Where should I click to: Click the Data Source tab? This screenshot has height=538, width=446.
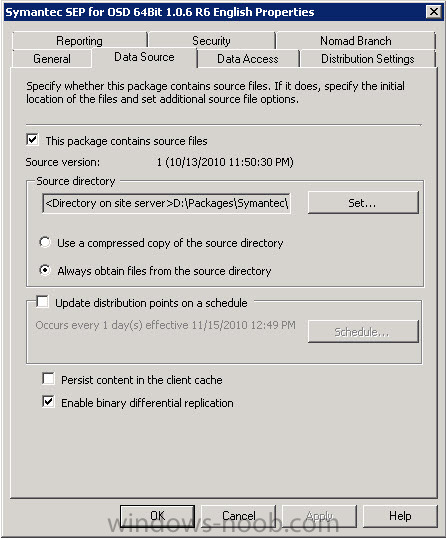(x=144, y=57)
